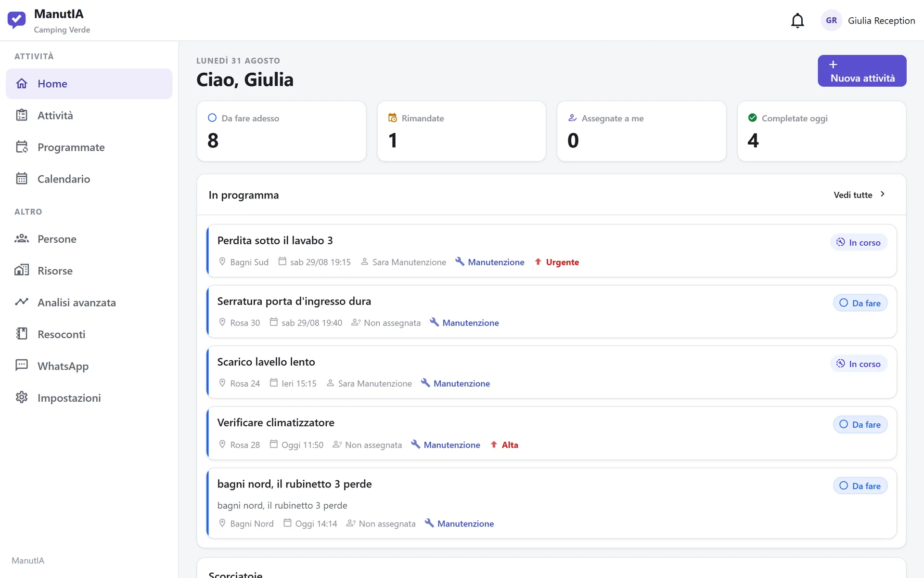Open the Verificare climatizzatore task title
Screen dimensions: 924x578
[276, 422]
